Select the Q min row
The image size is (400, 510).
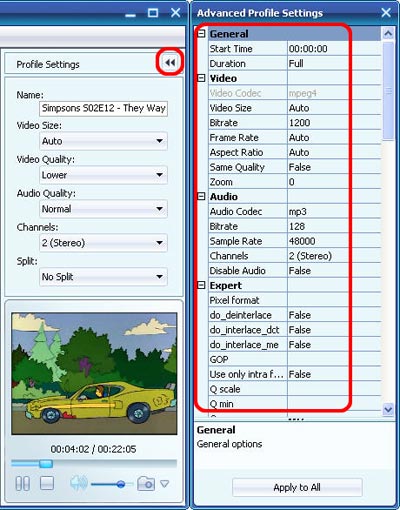(295, 404)
